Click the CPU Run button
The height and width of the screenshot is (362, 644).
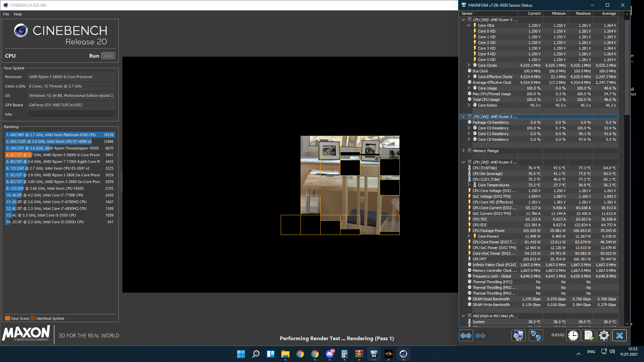[108, 56]
